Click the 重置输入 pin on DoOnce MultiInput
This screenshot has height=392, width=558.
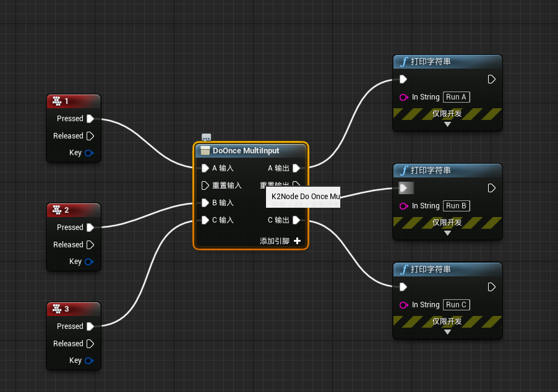pyautogui.click(x=205, y=185)
